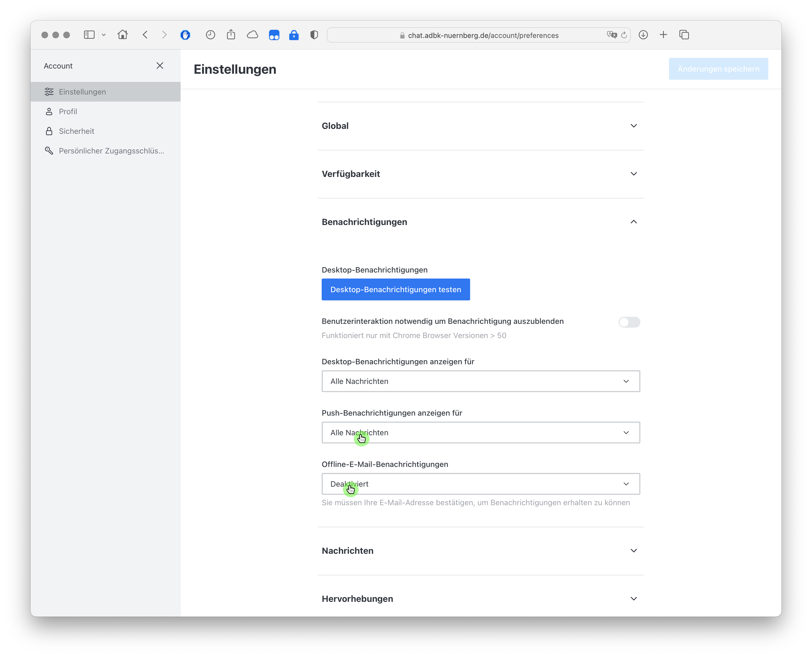Click Änderungen speichern button
This screenshot has height=657, width=812.
(718, 68)
